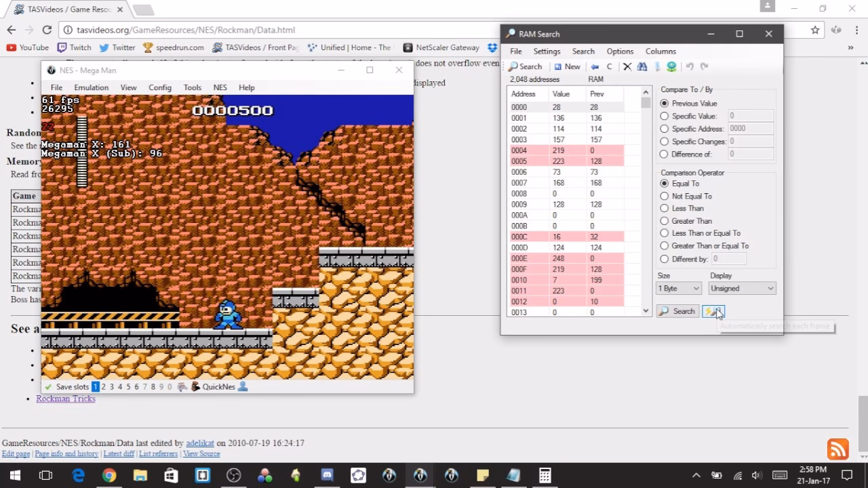Image resolution: width=868 pixels, height=488 pixels.
Task: Toggle the lightning auto-search button
Action: (713, 311)
